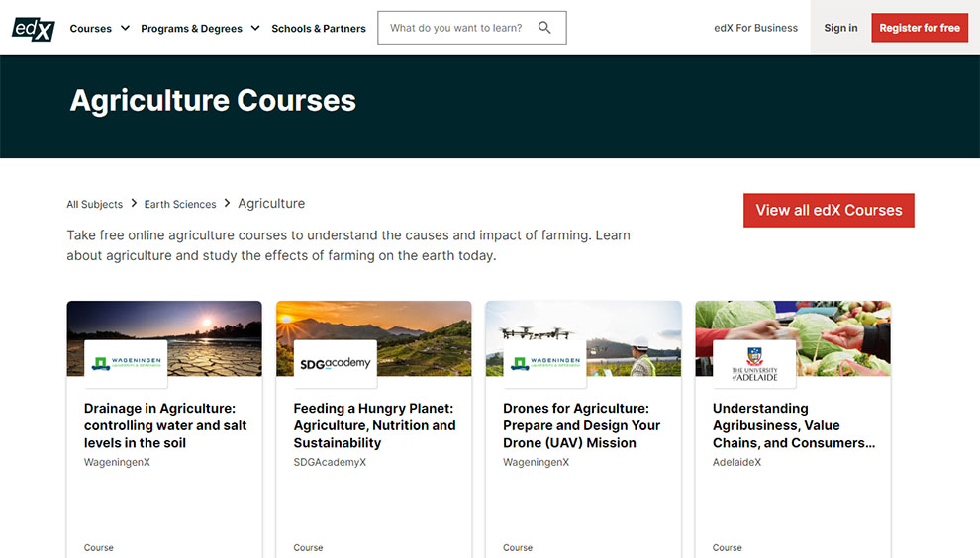
Task: Click the University of Adelaide logo
Action: (x=754, y=364)
